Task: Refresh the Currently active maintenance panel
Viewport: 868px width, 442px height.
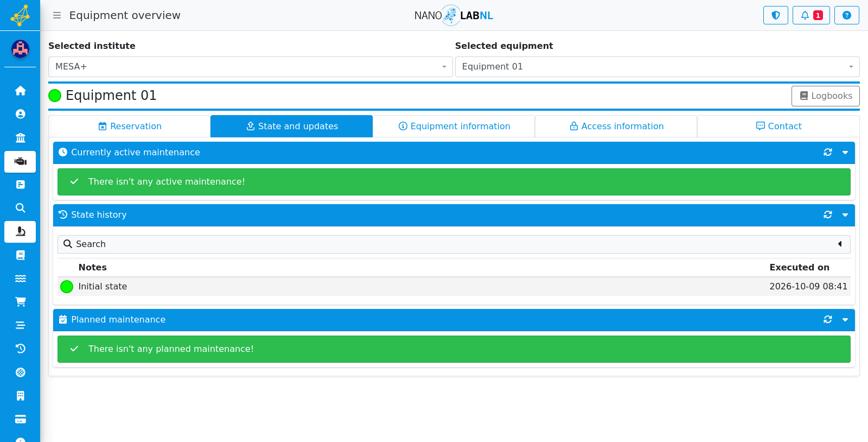Action: (x=828, y=153)
